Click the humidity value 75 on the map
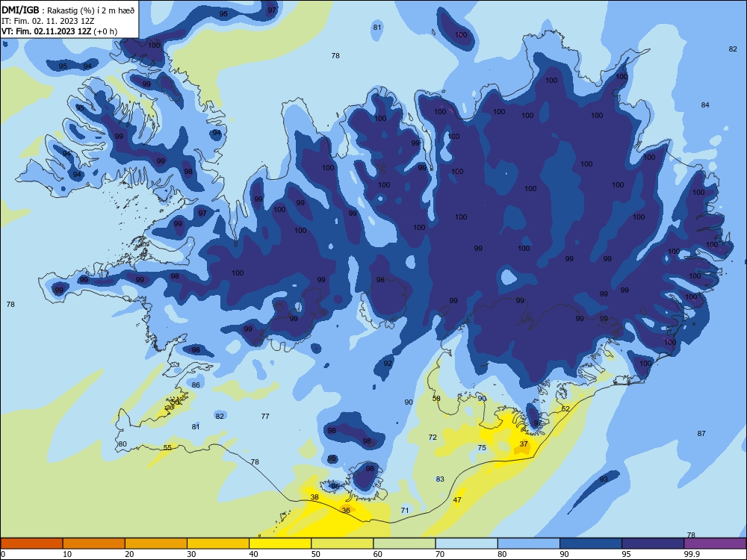The width and height of the screenshot is (747, 560). coord(482,447)
